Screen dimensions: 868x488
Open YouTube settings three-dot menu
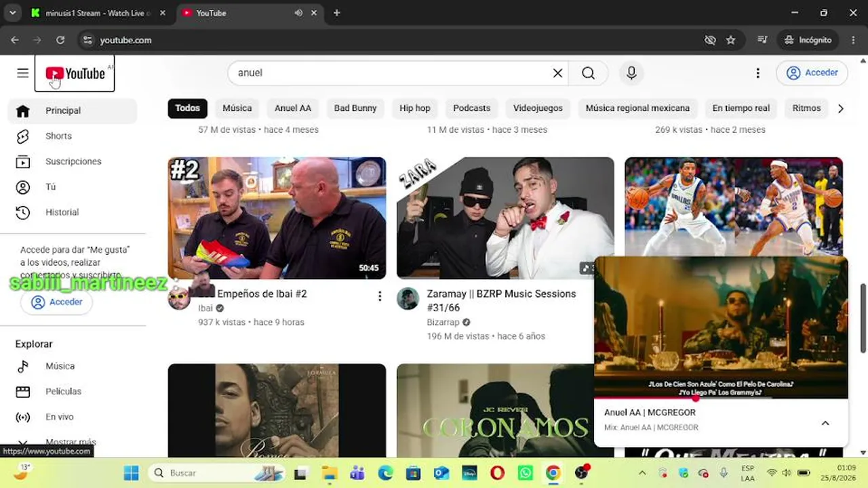[x=757, y=73]
